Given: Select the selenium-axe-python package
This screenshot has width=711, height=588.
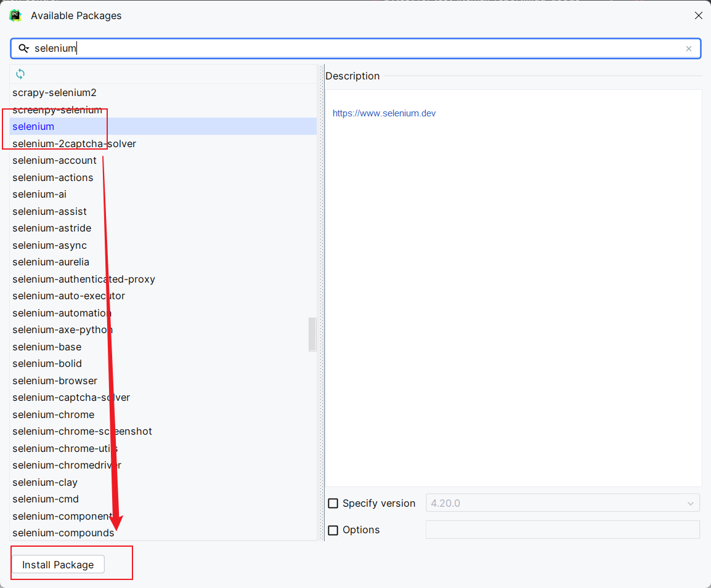Looking at the screenshot, I should (163, 330).
